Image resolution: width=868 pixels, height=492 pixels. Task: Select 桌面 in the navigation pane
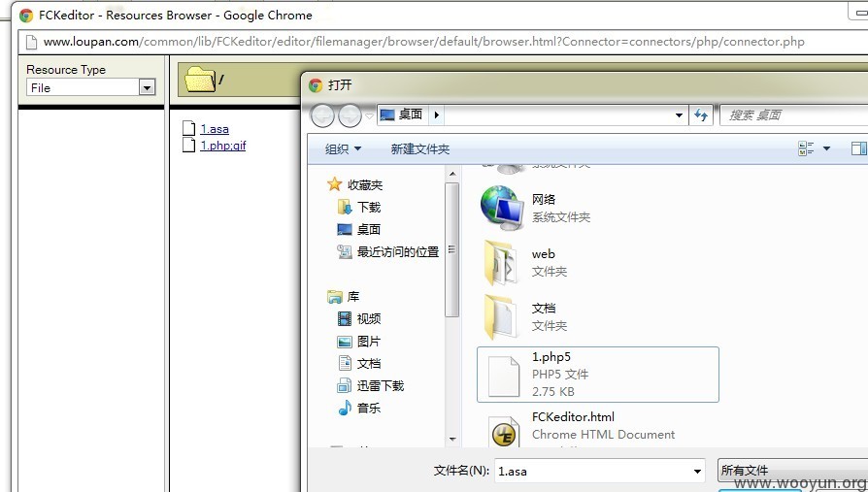358,229
